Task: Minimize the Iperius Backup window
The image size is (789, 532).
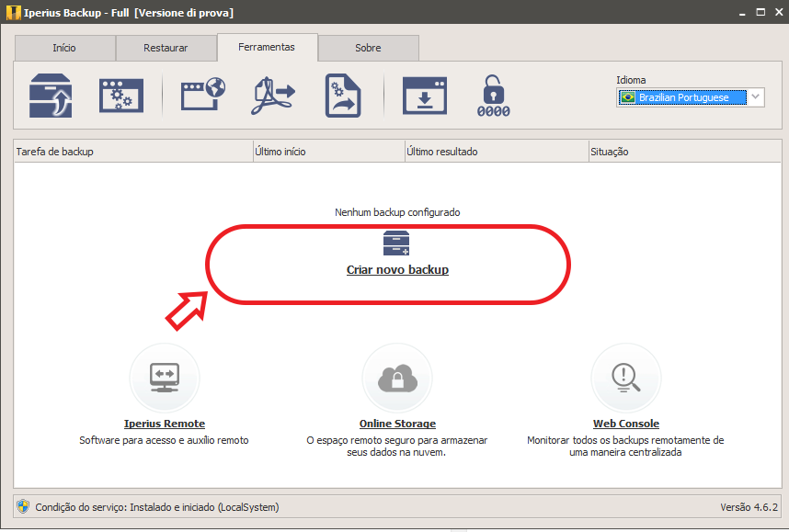Action: pos(742,13)
